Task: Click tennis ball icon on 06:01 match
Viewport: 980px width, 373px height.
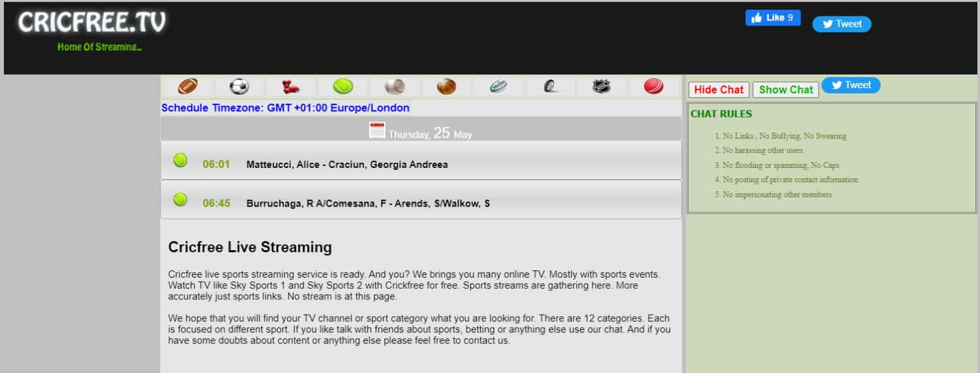Action: coord(180,160)
